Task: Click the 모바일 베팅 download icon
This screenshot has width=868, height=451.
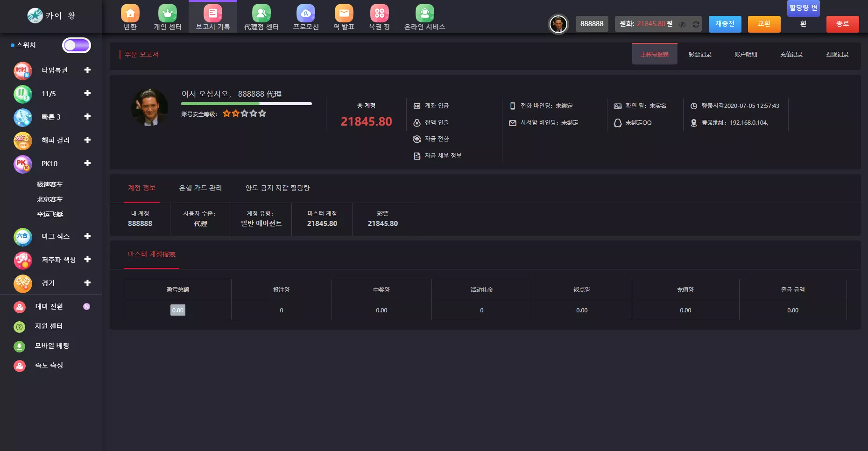Action: point(20,346)
